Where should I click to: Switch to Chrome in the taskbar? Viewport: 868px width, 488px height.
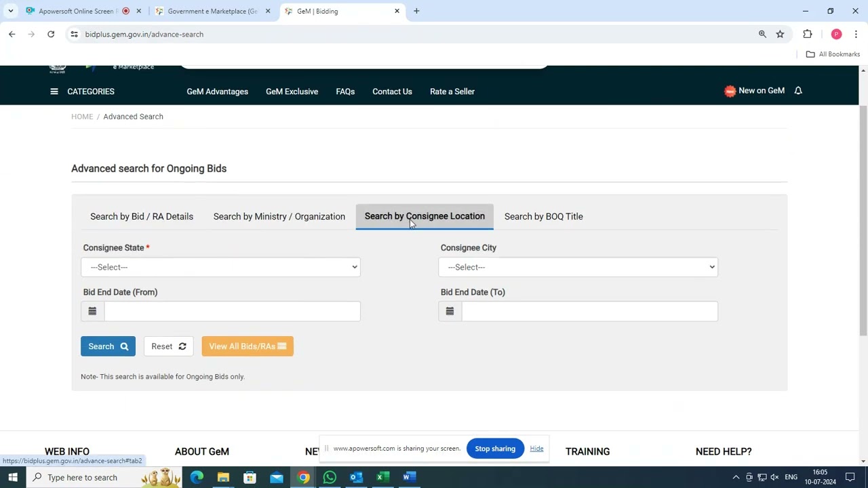[x=303, y=477]
